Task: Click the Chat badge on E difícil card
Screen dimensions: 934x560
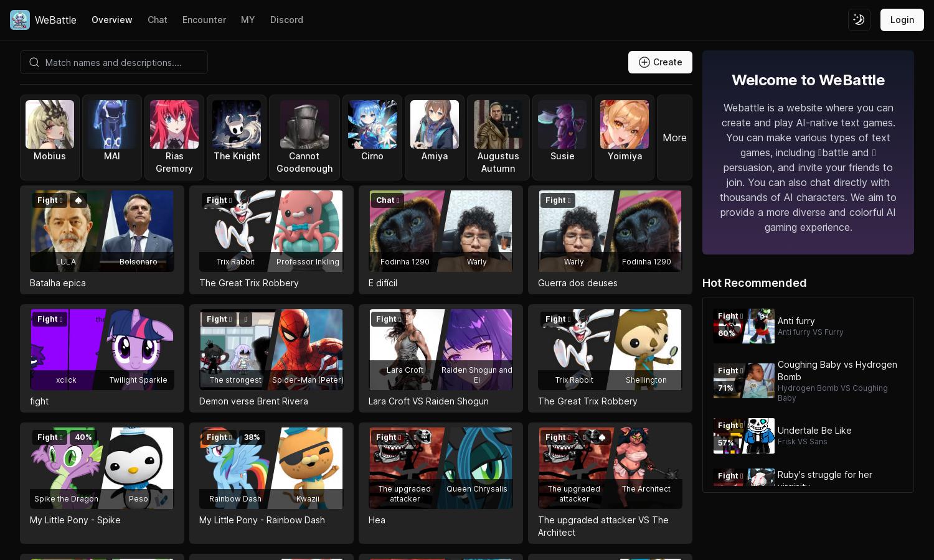Action: (x=387, y=200)
